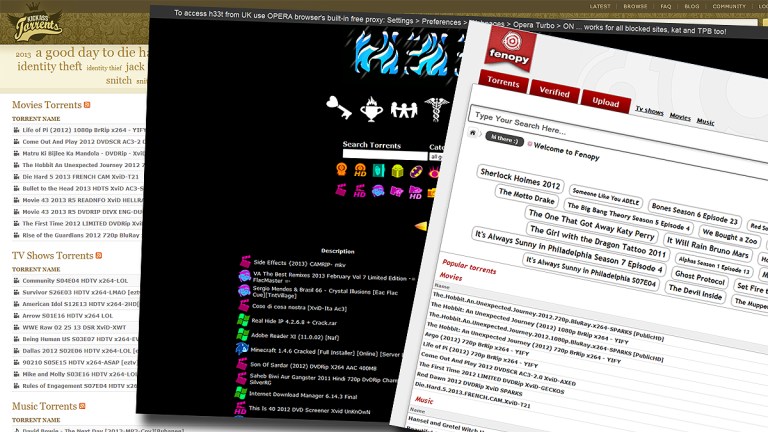Click It Will Rain Bruno Mars tag
768x432 pixels.
pyautogui.click(x=706, y=247)
